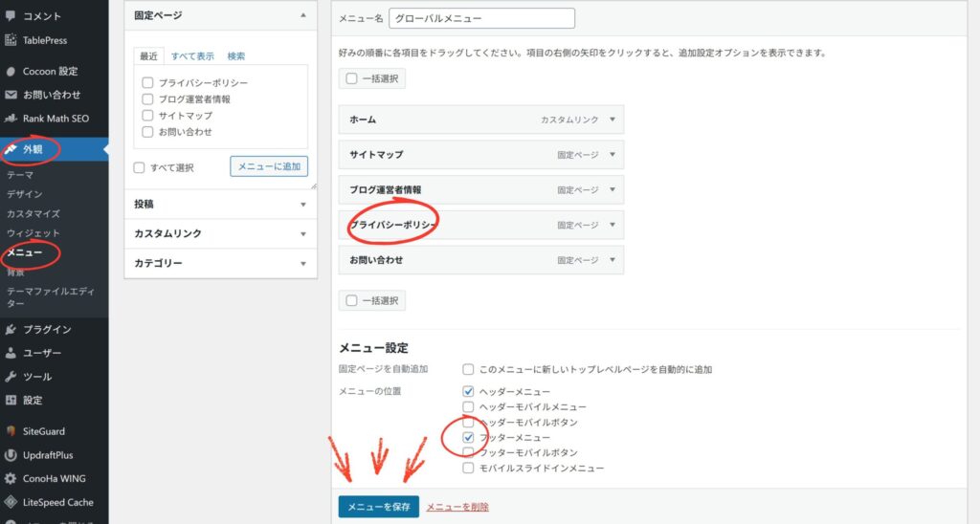Check ブログ運営者情報 page checkbox

pos(147,98)
